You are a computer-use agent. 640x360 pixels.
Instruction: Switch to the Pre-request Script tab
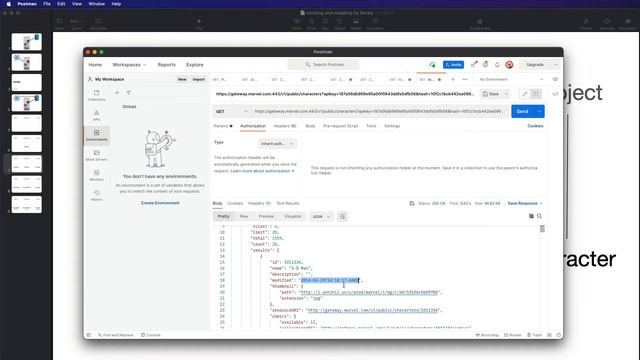tap(340, 126)
